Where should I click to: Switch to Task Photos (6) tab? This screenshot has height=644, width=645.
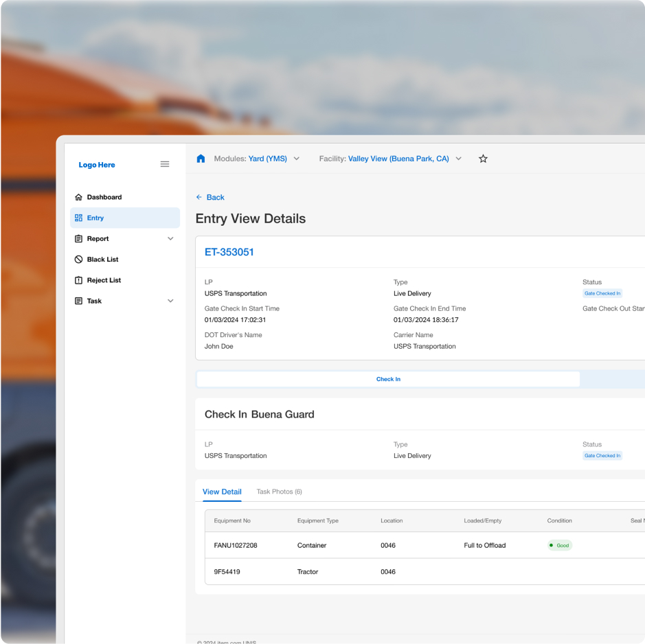point(280,492)
